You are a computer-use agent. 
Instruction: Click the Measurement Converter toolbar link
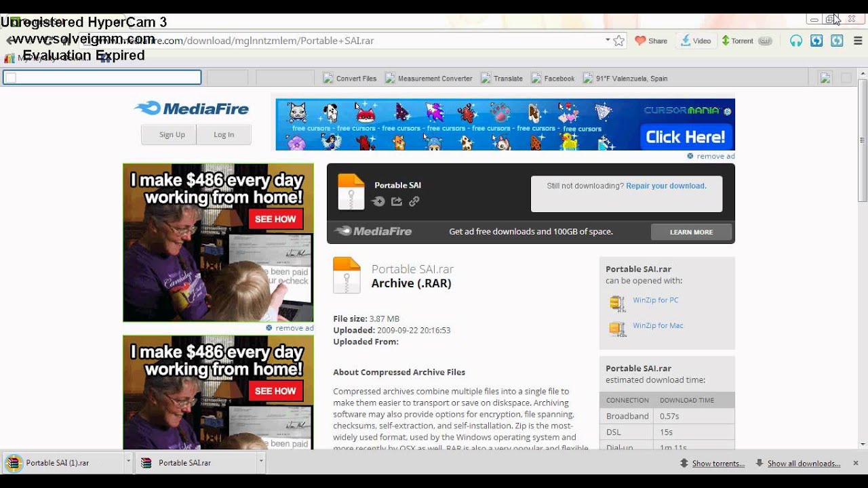pyautogui.click(x=429, y=79)
